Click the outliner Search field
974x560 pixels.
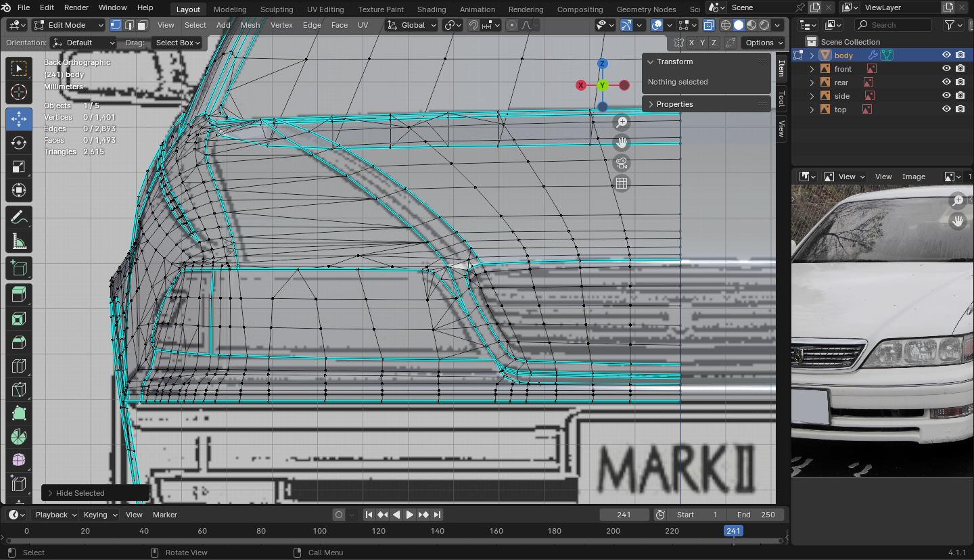click(893, 25)
